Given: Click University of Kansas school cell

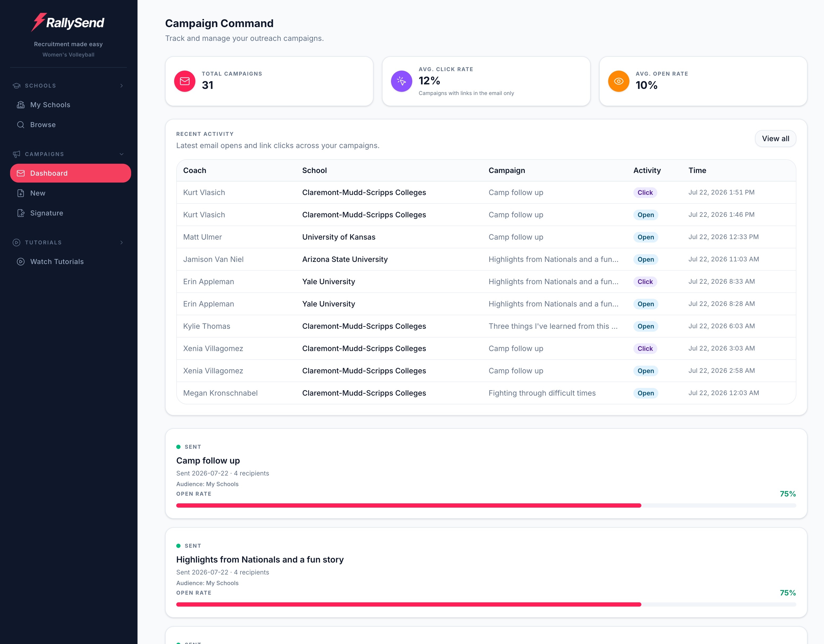Looking at the screenshot, I should pos(338,237).
